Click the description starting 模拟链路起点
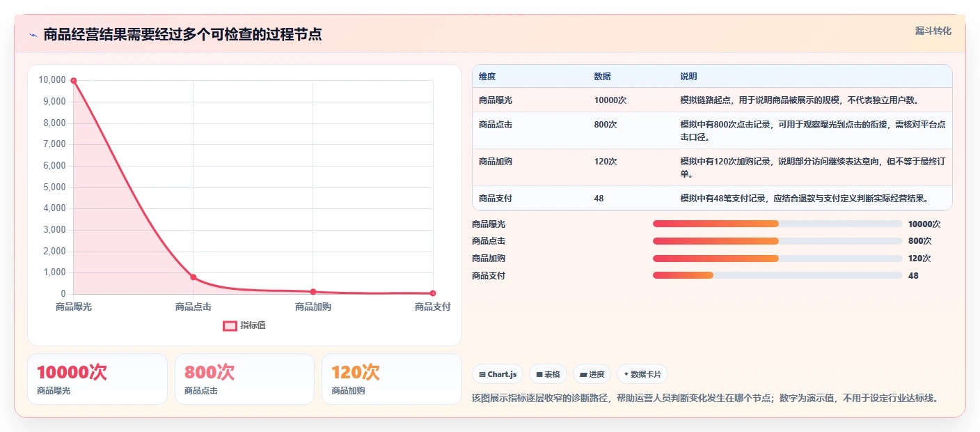The width and height of the screenshot is (980, 432). (x=800, y=100)
